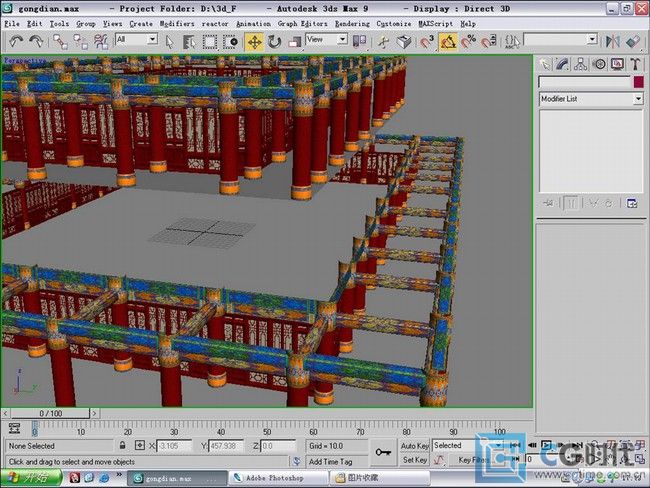The height and width of the screenshot is (488, 650).
Task: Click the time slider left arrow
Action: [x=5, y=413]
